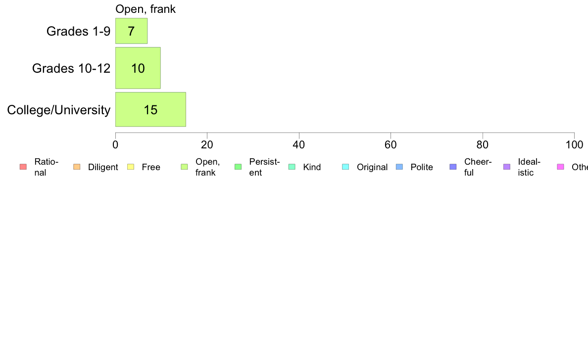This screenshot has height=364, width=588.
Task: Click the 60 tick label on axis
Action: pos(391,145)
